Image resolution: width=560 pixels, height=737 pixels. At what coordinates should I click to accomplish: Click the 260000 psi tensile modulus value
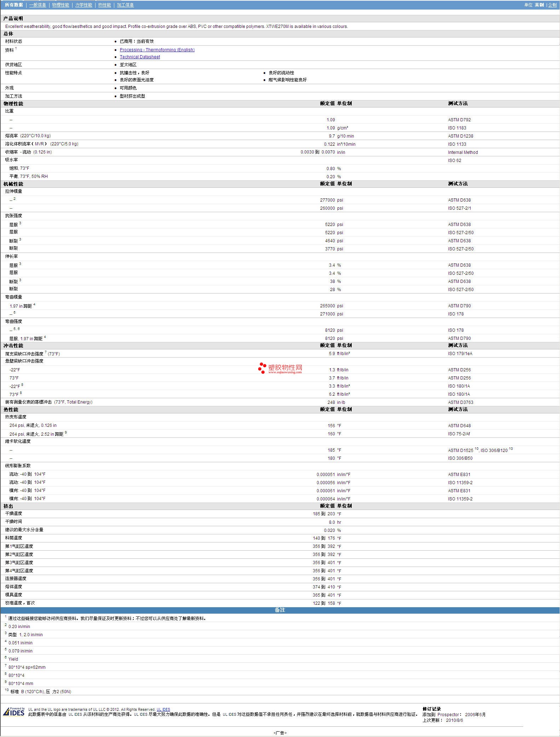(x=331, y=208)
